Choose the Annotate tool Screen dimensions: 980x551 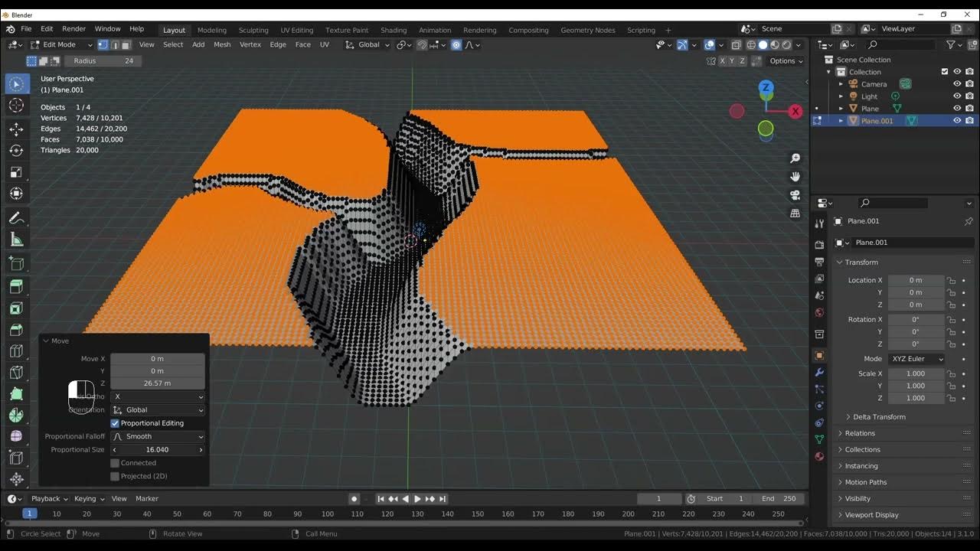[16, 218]
